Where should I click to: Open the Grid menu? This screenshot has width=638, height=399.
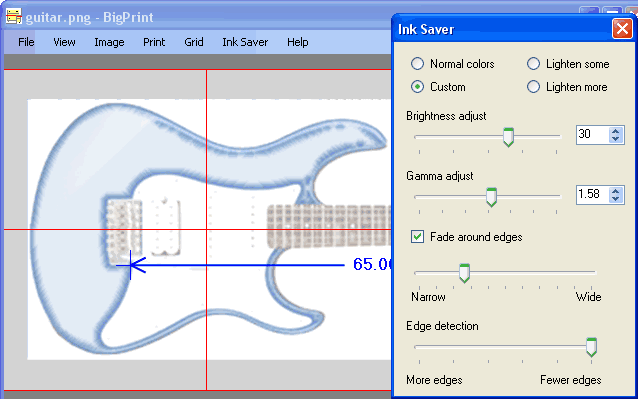coord(194,42)
